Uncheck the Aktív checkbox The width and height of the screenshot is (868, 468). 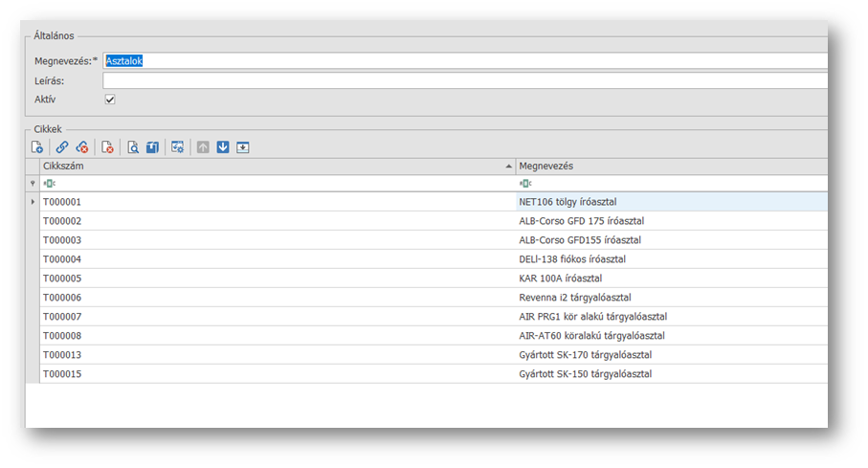(x=110, y=100)
